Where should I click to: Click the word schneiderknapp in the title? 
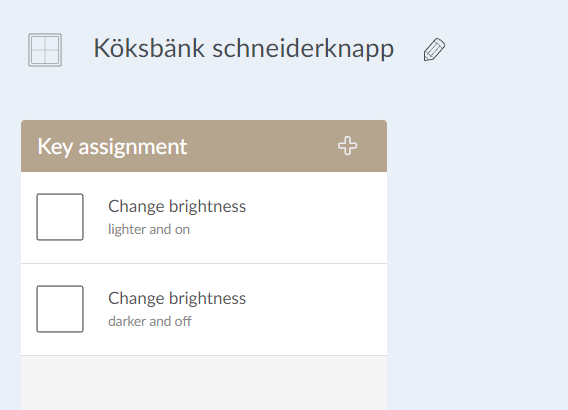click(x=303, y=49)
